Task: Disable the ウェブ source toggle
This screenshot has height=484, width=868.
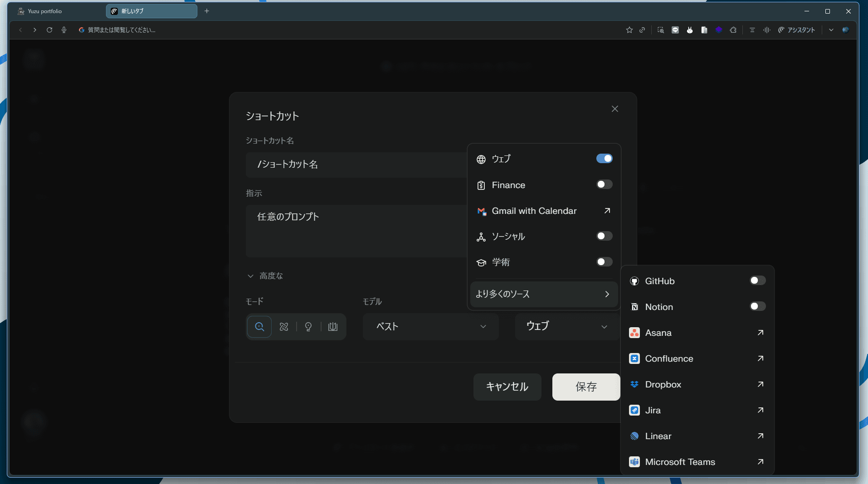Action: pyautogui.click(x=604, y=159)
